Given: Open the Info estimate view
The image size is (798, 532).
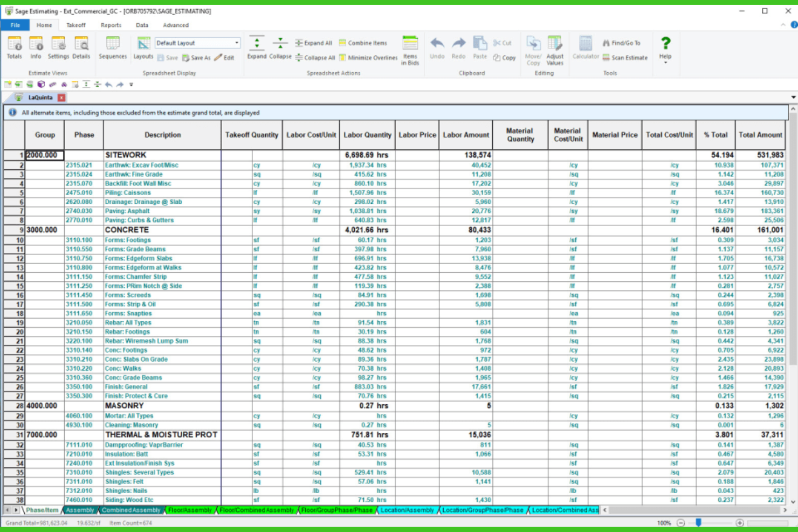Looking at the screenshot, I should 36,48.
